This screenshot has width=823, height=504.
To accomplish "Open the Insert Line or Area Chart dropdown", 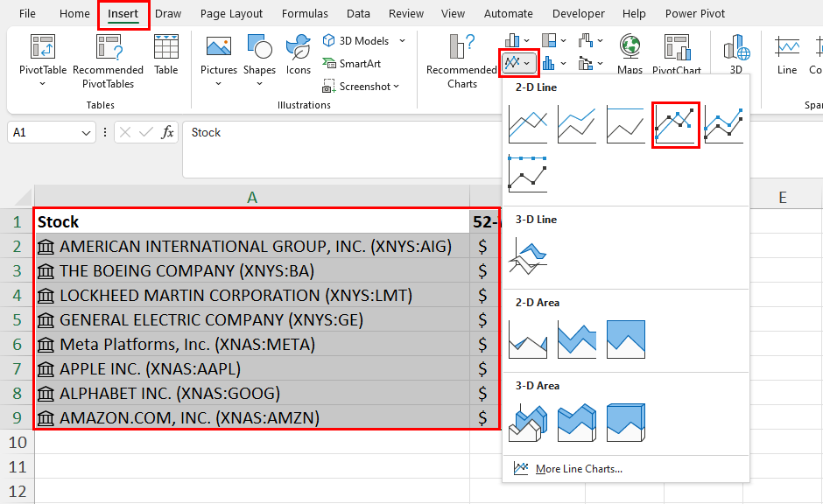I will (518, 63).
